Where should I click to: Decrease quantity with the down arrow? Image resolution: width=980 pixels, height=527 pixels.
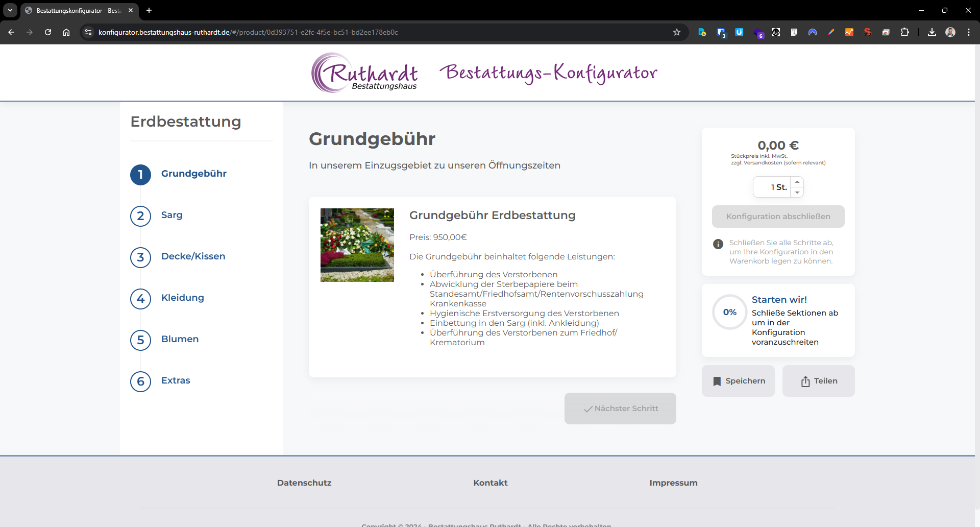[x=797, y=193]
